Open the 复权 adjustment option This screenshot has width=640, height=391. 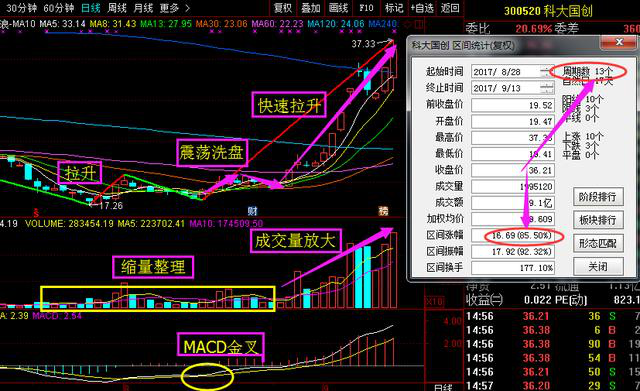point(282,8)
